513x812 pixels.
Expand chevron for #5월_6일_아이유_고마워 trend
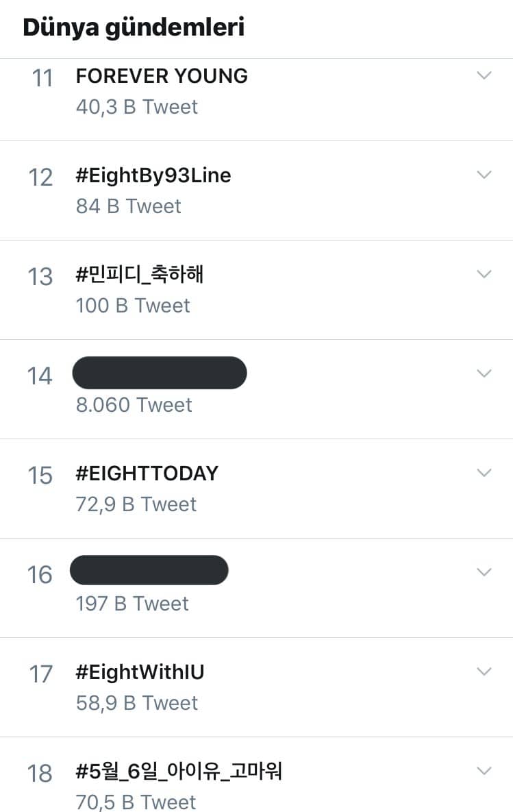[x=484, y=772]
